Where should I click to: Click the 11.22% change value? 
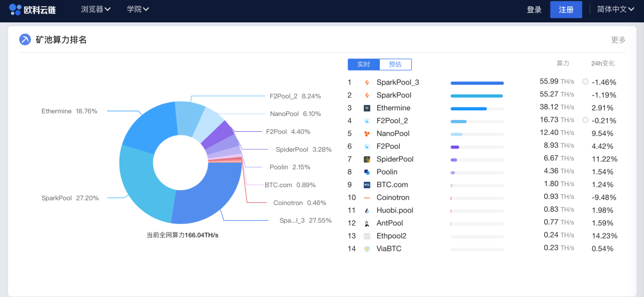point(604,159)
